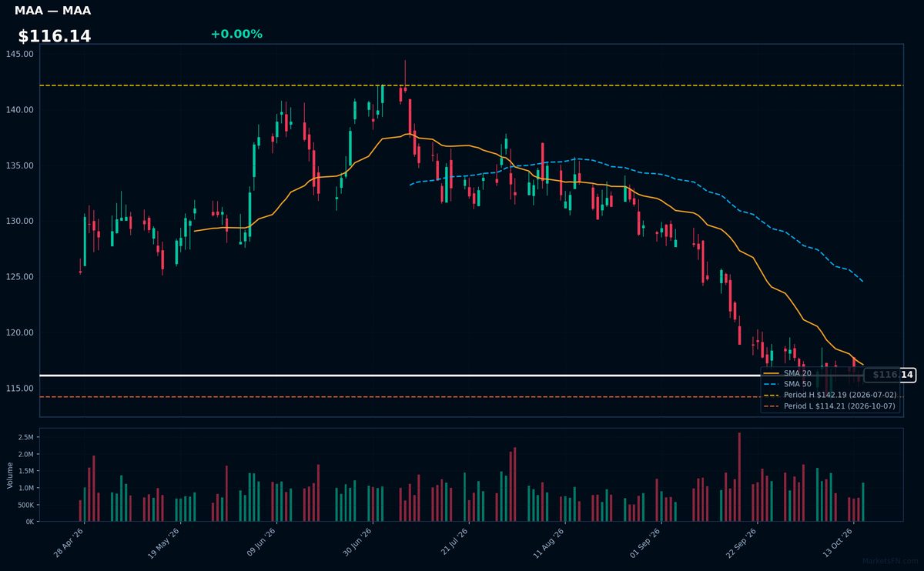Select the 28 Apr '26 date label
The height and width of the screenshot is (571, 924).
70,543
